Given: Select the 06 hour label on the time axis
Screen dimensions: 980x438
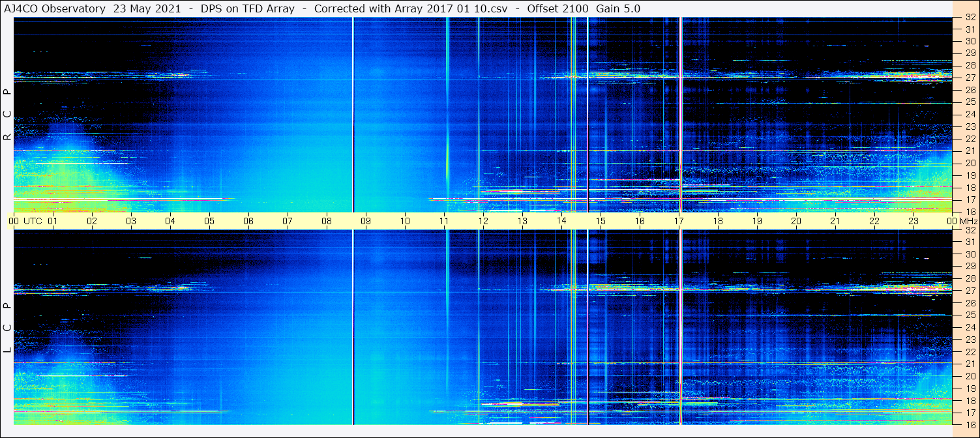Looking at the screenshot, I should 248,221.
